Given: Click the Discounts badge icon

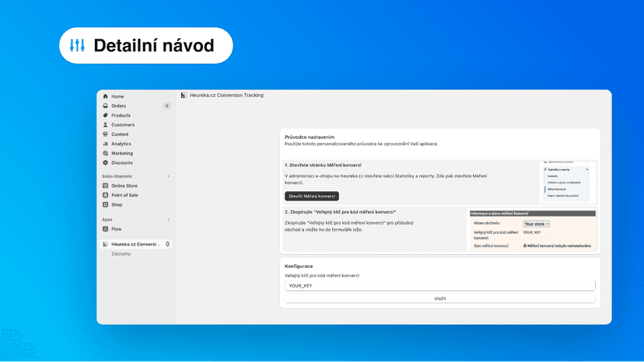Looking at the screenshot, I should (x=106, y=162).
